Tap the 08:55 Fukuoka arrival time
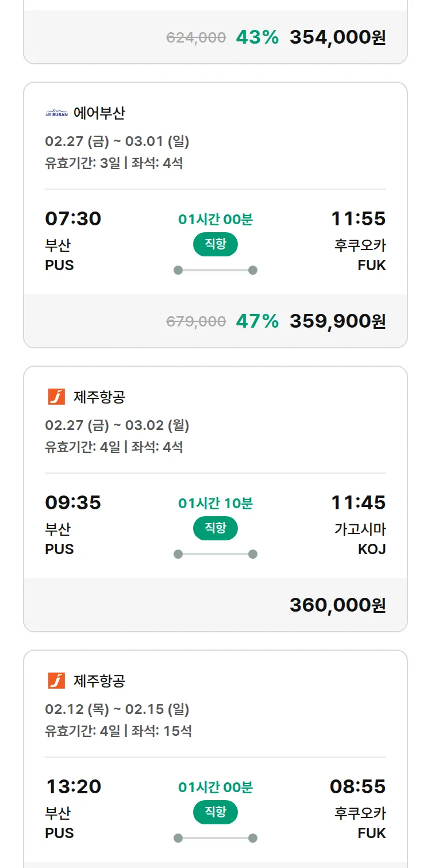The image size is (431, 868). [357, 786]
